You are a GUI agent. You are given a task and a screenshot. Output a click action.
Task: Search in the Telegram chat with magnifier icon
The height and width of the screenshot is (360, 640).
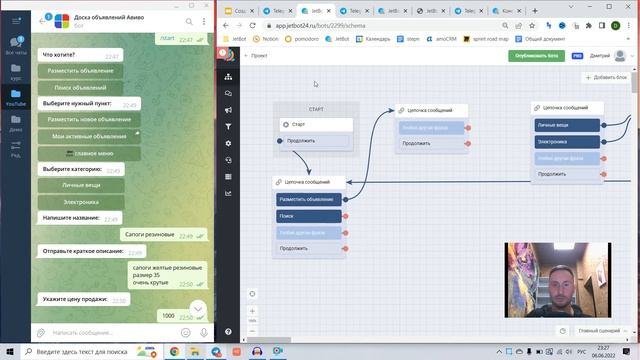click(189, 21)
